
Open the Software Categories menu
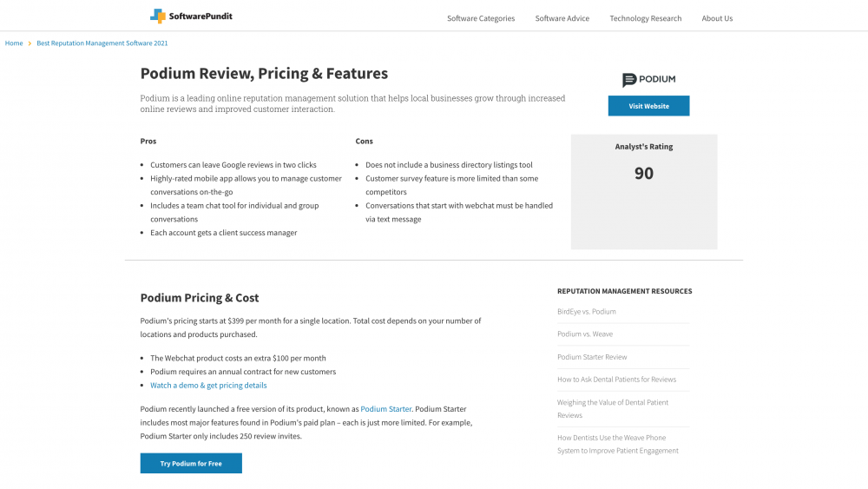[x=481, y=18]
